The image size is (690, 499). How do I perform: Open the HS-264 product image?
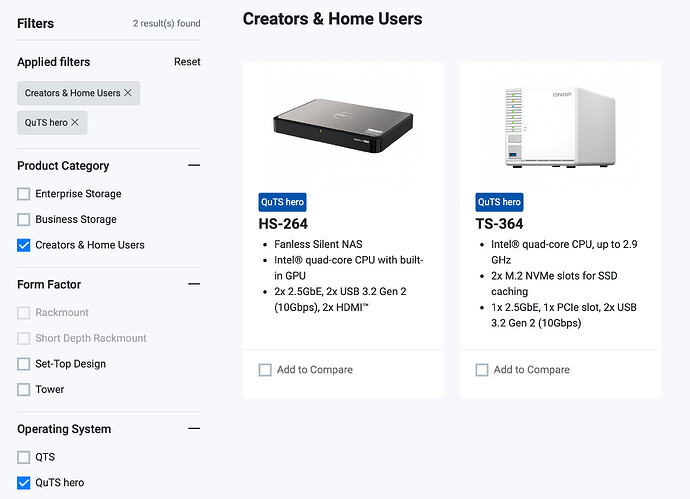click(x=343, y=125)
